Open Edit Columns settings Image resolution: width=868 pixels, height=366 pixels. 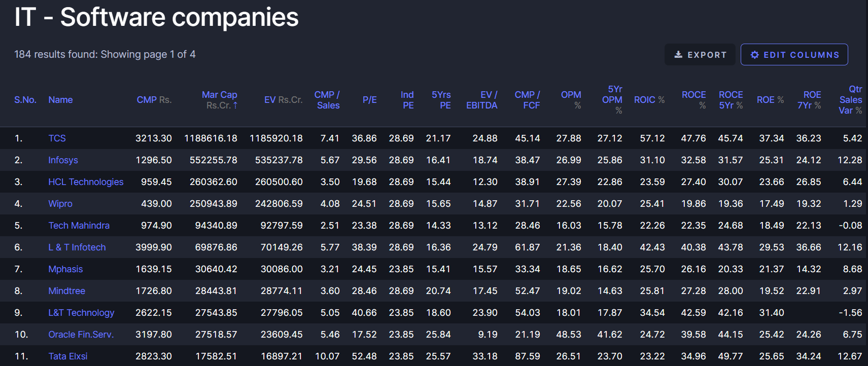click(794, 55)
